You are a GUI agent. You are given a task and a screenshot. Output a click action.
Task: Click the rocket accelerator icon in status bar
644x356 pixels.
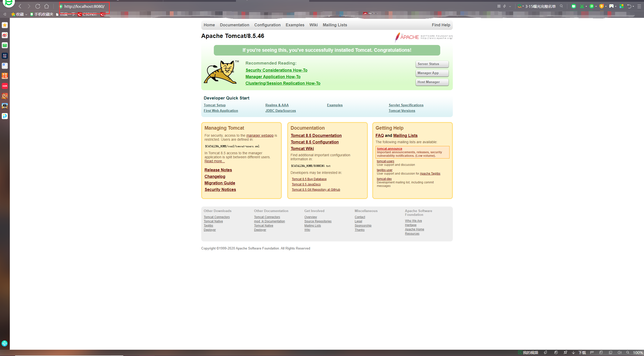[565, 352]
